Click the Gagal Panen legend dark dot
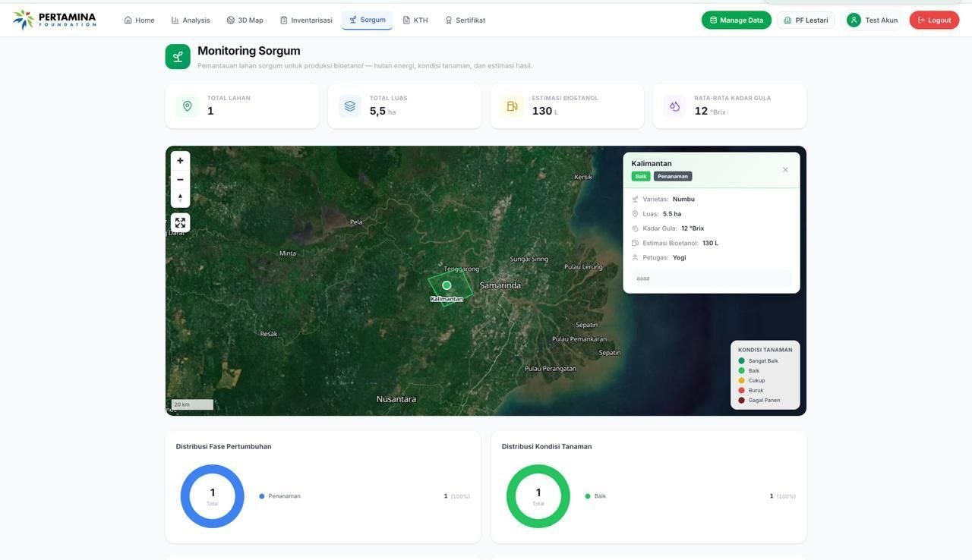The height and width of the screenshot is (560, 972). 742,401
